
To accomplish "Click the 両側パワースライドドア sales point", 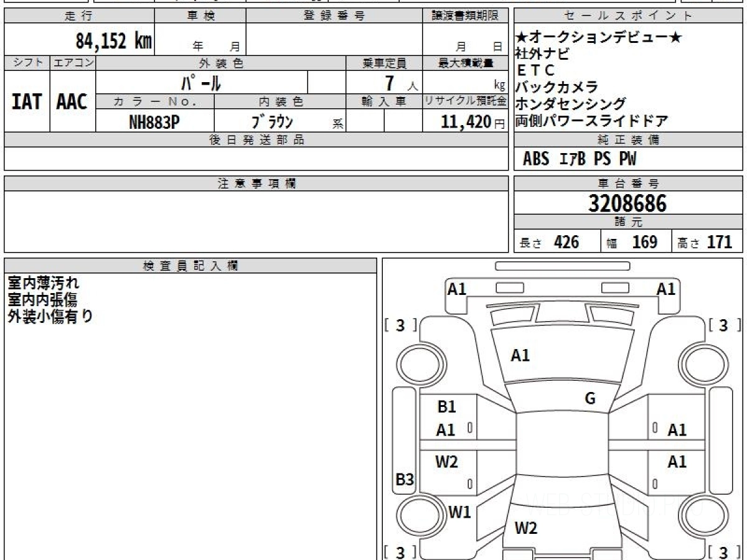I will [x=591, y=121].
